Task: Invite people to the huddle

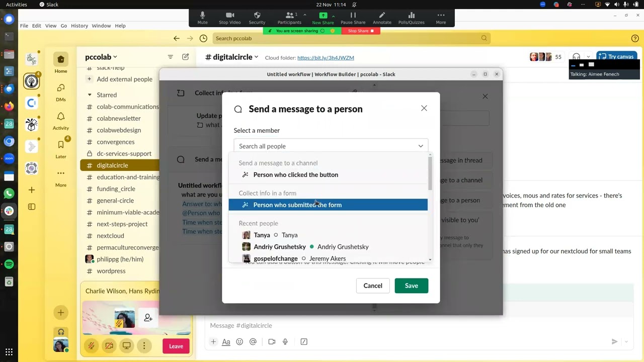Action: (x=148, y=317)
